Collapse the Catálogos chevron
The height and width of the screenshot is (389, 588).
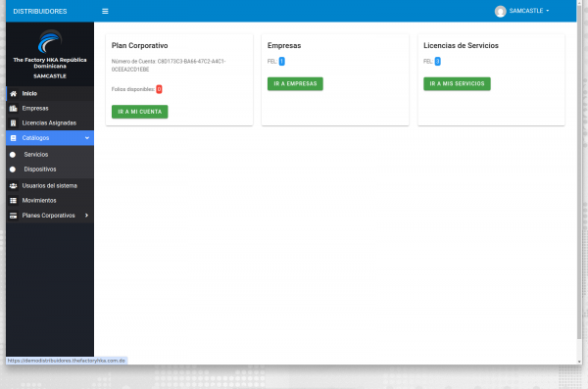click(x=87, y=138)
